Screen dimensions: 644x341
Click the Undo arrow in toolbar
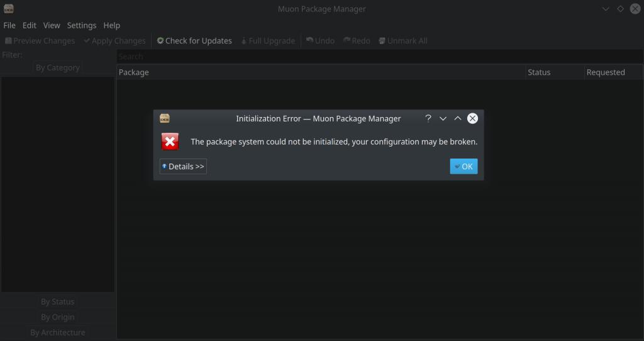pos(309,41)
